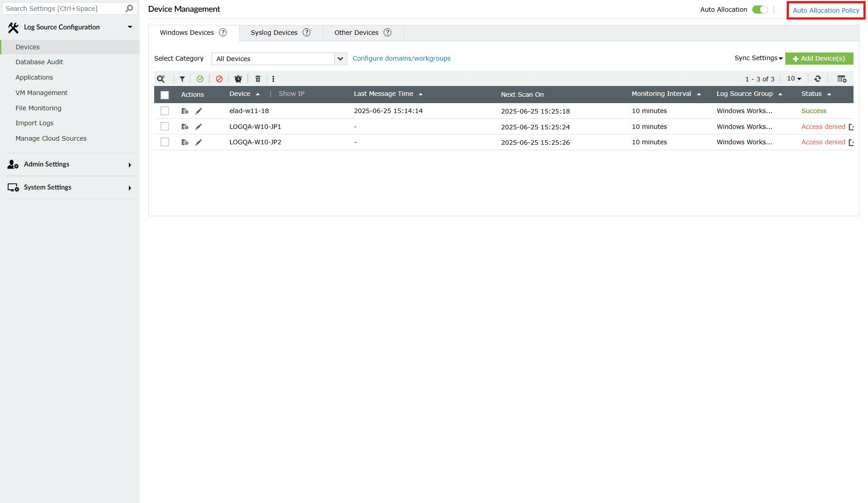This screenshot has height=503, width=868.
Task: Switch to the Syslog Devices tab
Action: 274,33
